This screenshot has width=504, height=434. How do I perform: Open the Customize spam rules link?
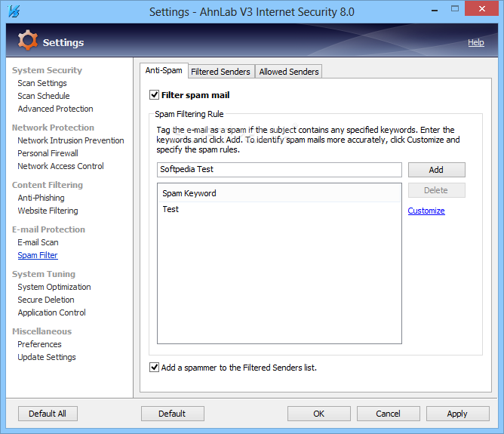point(426,211)
